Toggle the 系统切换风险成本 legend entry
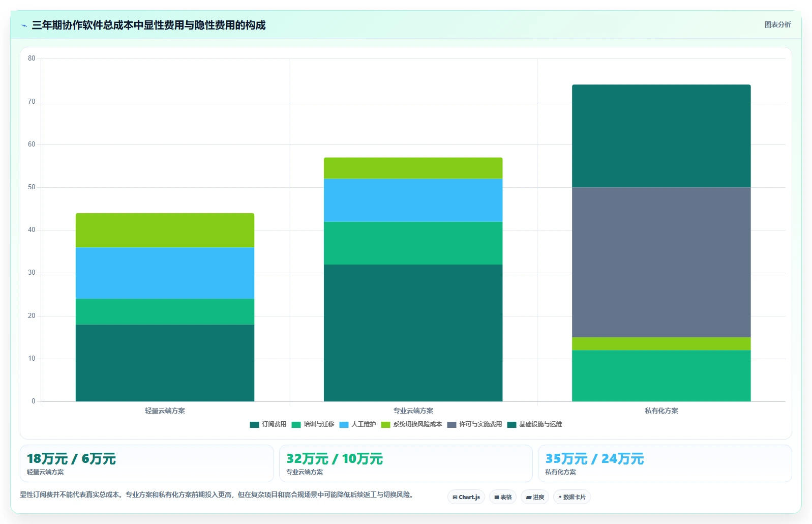Screen dimensions: 812x524 pyautogui.click(x=411, y=424)
